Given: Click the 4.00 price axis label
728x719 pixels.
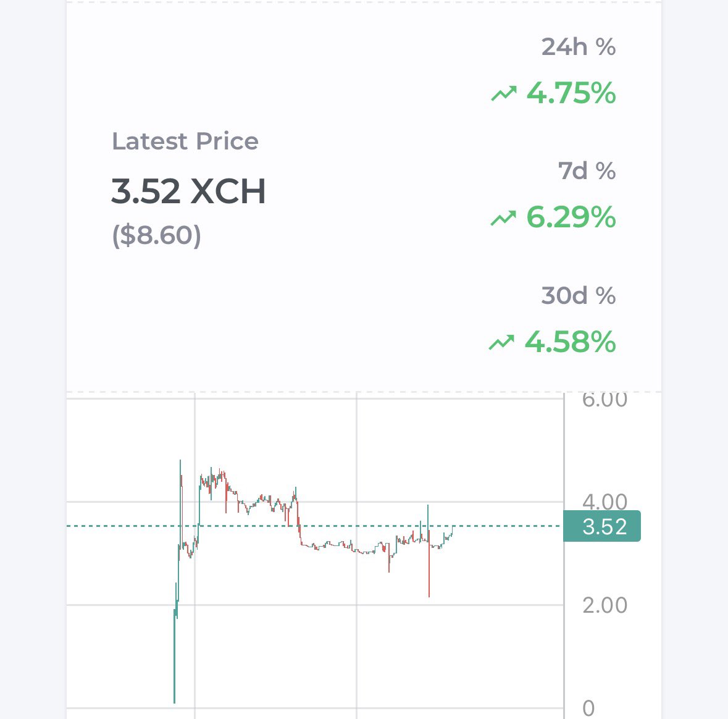Looking at the screenshot, I should click(604, 501).
